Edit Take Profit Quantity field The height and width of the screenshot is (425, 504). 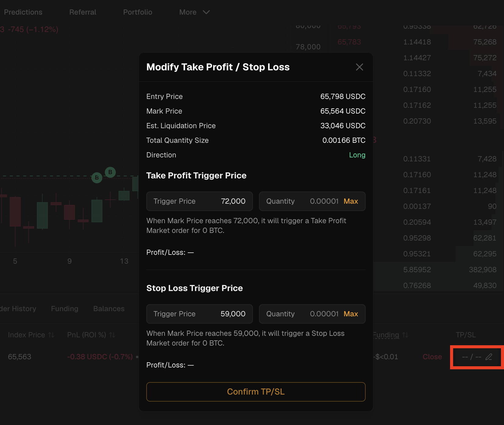(312, 201)
